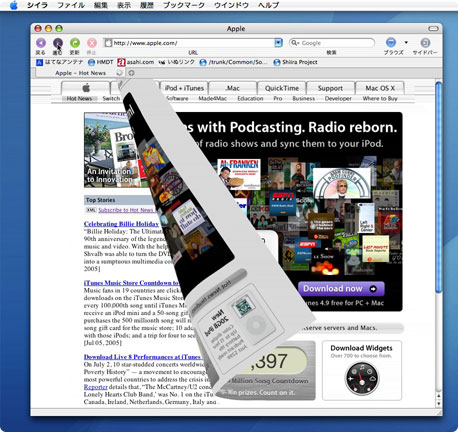Click the Reporter link in article
The height and width of the screenshot is (432, 458).
point(96,387)
